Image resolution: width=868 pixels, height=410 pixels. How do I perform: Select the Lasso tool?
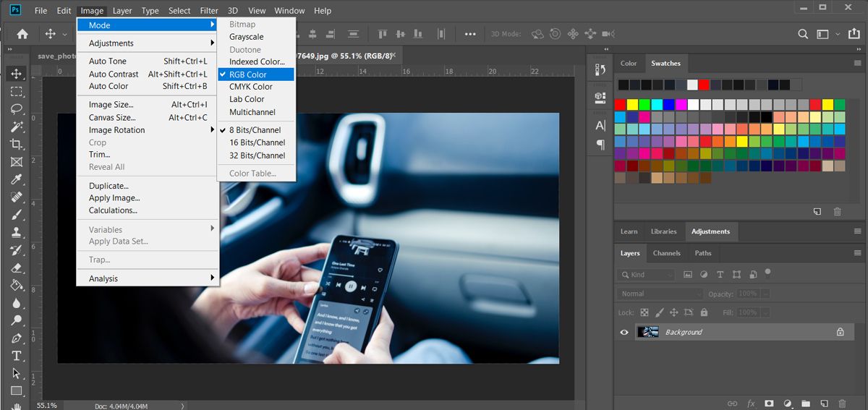point(16,109)
